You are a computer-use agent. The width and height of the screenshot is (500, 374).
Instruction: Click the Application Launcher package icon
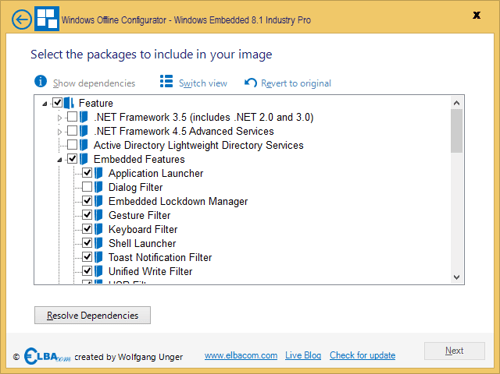(x=98, y=173)
